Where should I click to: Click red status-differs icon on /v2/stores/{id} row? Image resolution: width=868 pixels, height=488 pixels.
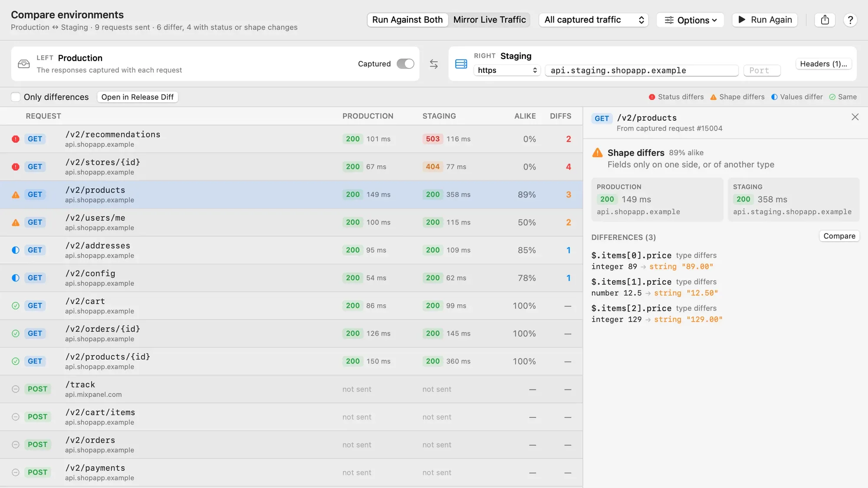(16, 167)
